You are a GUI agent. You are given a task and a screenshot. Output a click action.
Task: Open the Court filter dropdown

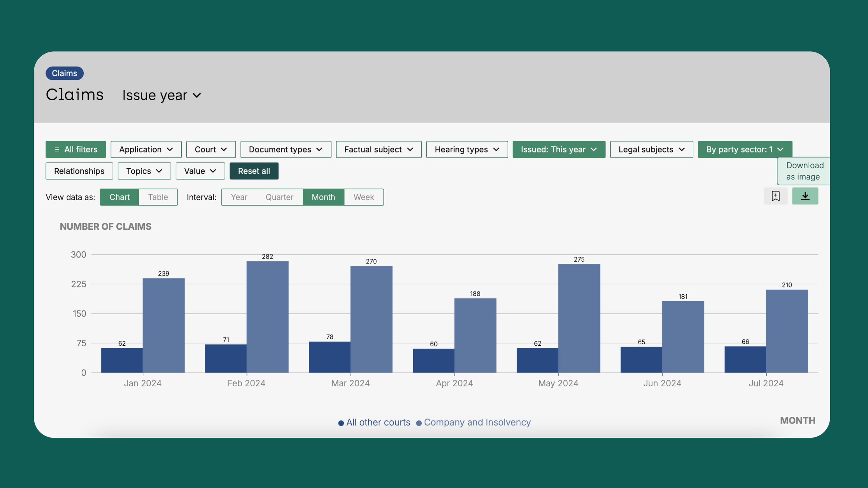[211, 150]
